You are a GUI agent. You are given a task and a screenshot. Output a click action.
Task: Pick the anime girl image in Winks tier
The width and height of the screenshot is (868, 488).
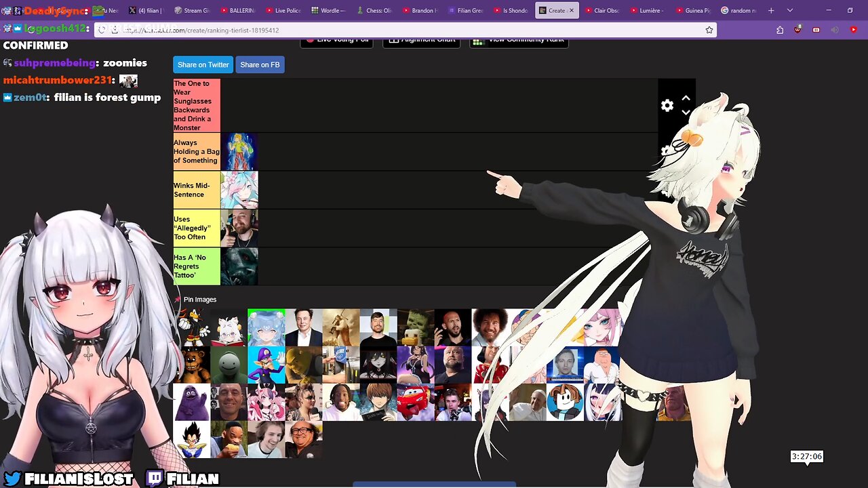[239, 190]
